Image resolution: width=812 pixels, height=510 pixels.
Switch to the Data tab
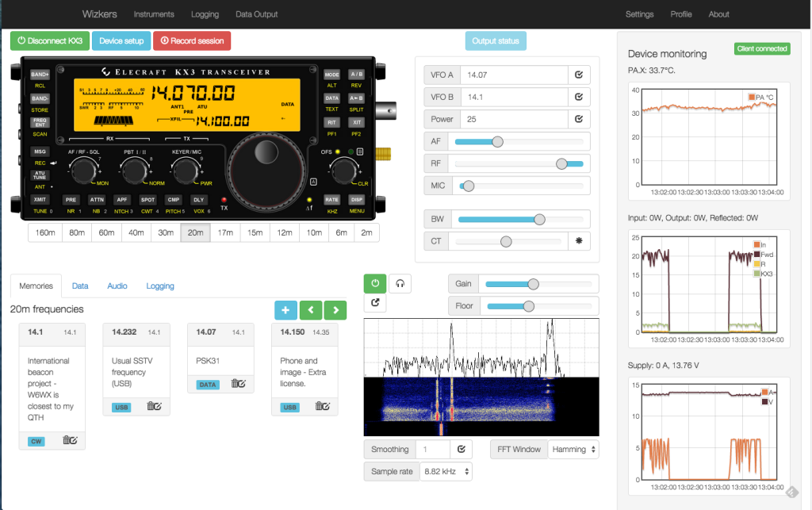coord(80,286)
